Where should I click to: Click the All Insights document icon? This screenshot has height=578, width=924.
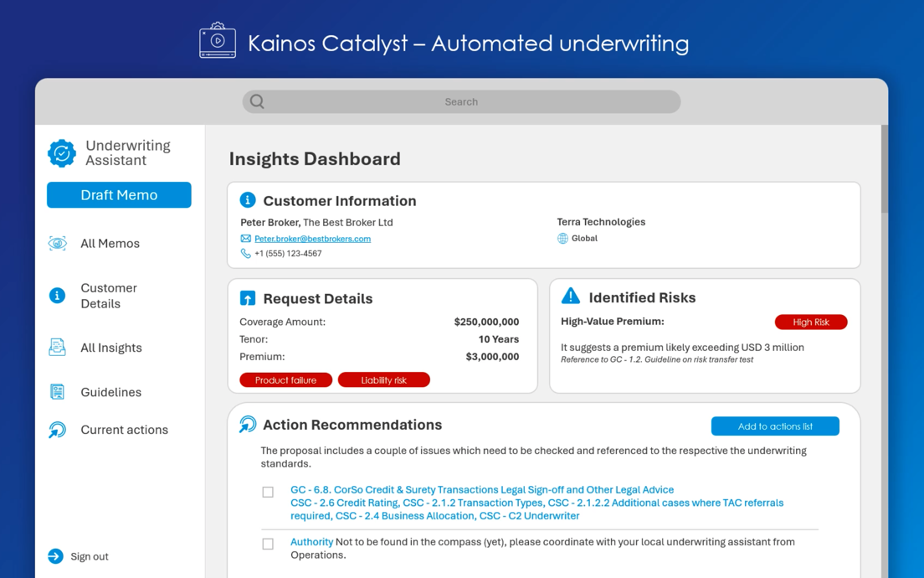point(57,348)
